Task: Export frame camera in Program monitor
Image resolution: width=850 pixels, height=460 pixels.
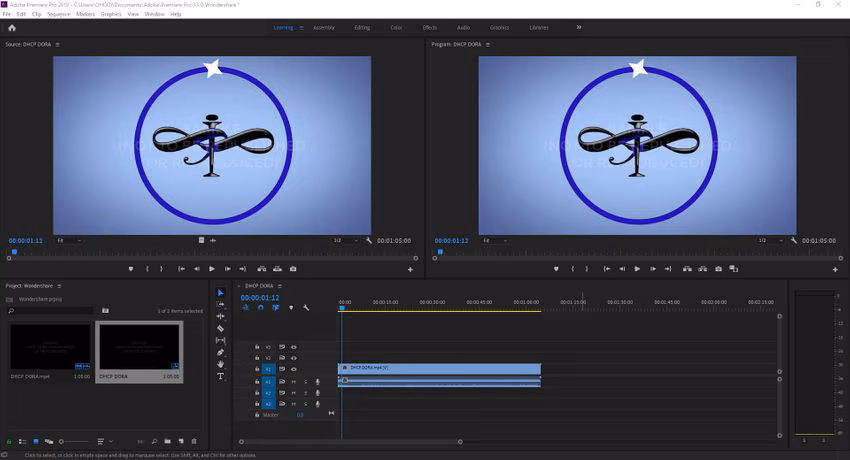Action: [718, 269]
